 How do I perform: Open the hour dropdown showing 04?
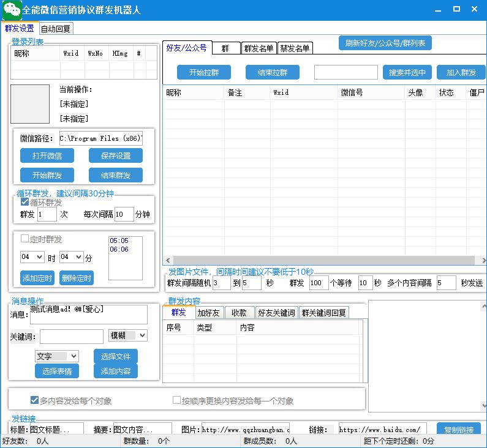coord(32,258)
